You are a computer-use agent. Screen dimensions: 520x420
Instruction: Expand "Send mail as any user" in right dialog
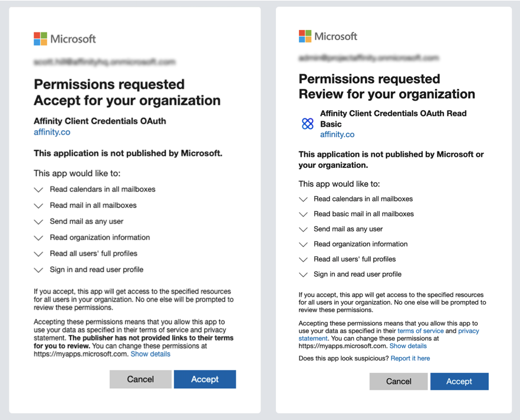(304, 229)
